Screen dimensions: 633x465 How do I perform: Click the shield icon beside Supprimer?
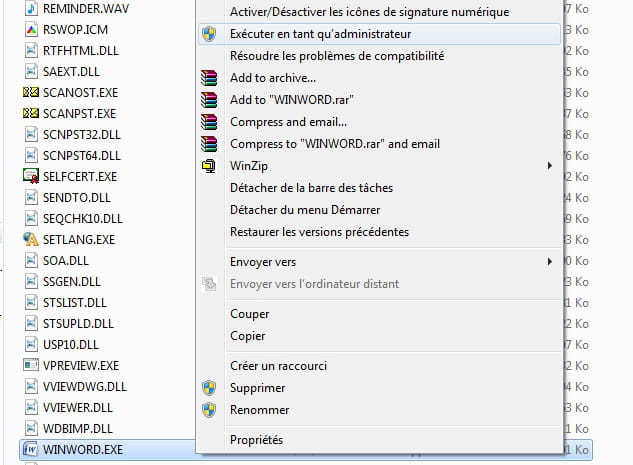coord(209,388)
